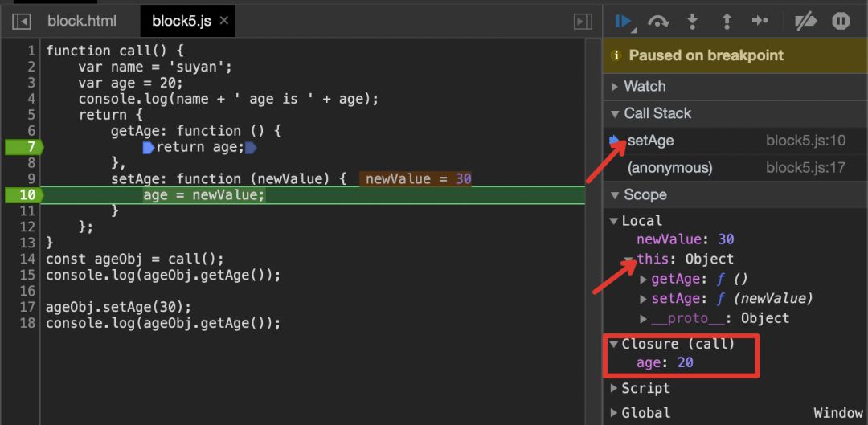Image resolution: width=868 pixels, height=425 pixels.
Task: Click the inline newValue = 30 hint
Action: [416, 178]
